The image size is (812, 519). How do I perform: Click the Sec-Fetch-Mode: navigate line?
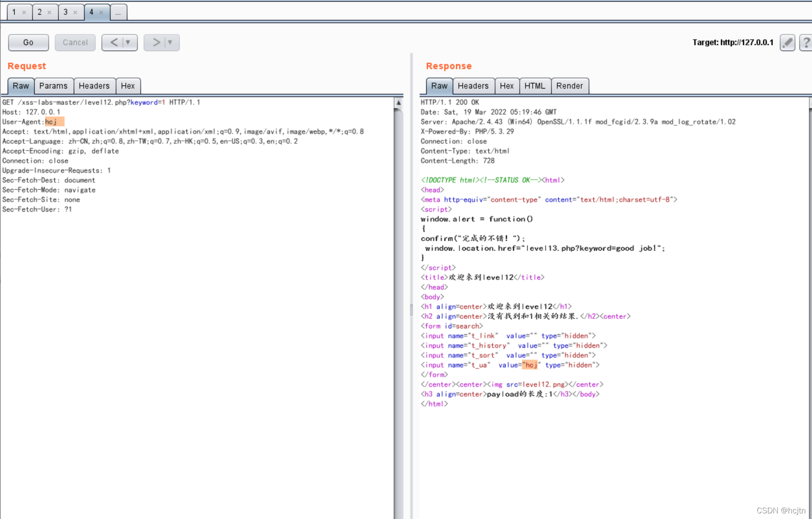point(49,190)
